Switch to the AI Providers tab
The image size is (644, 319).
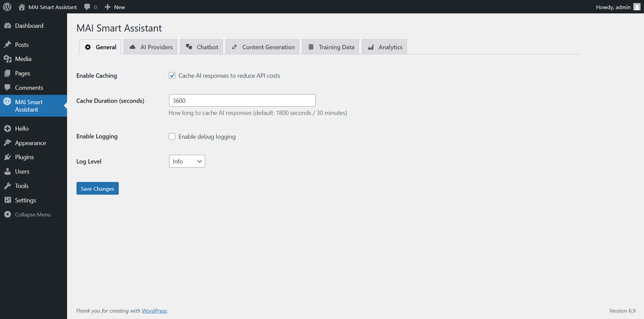tap(150, 47)
